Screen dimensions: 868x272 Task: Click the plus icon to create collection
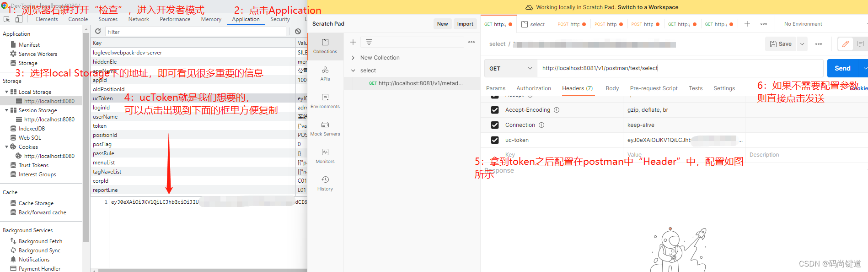(353, 42)
